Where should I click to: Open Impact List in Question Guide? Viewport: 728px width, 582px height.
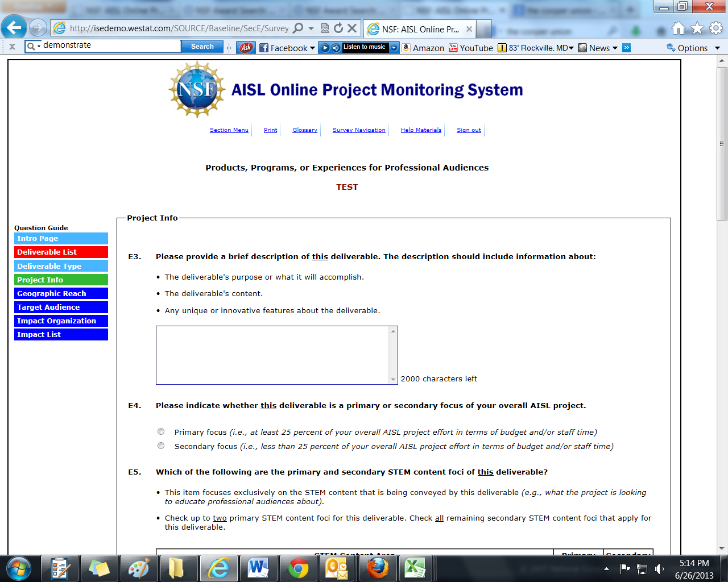point(61,334)
